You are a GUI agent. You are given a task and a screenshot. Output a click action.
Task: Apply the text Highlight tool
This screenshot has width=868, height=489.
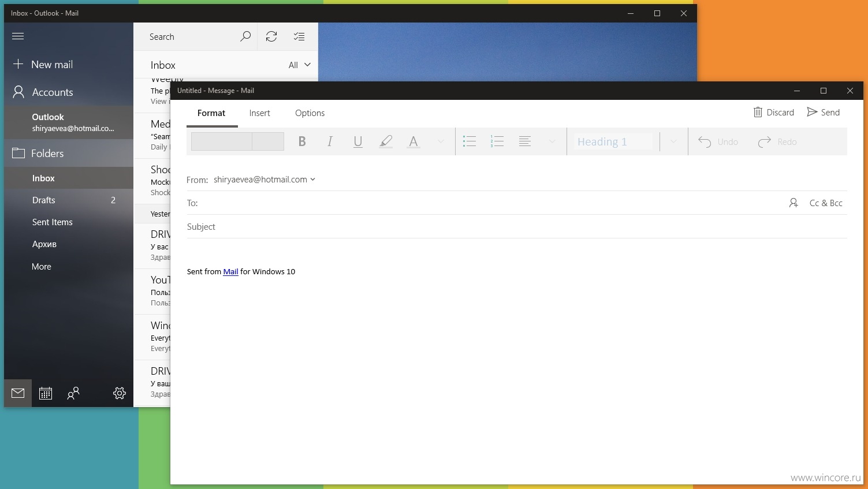coord(386,141)
